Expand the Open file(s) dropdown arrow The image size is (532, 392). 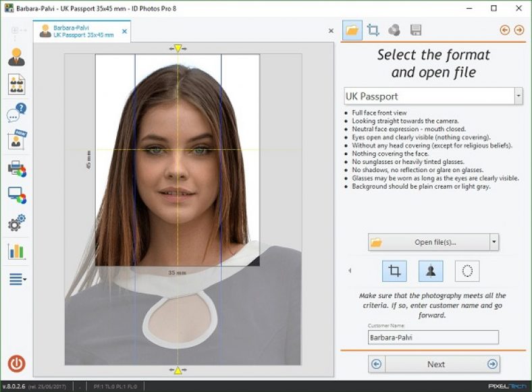click(x=494, y=242)
